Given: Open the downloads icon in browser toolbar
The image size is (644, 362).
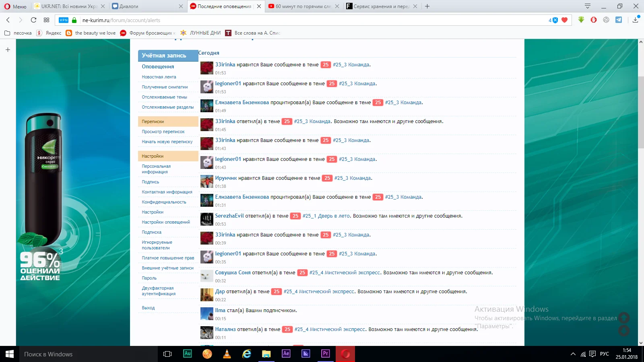Looking at the screenshot, I should (635, 20).
